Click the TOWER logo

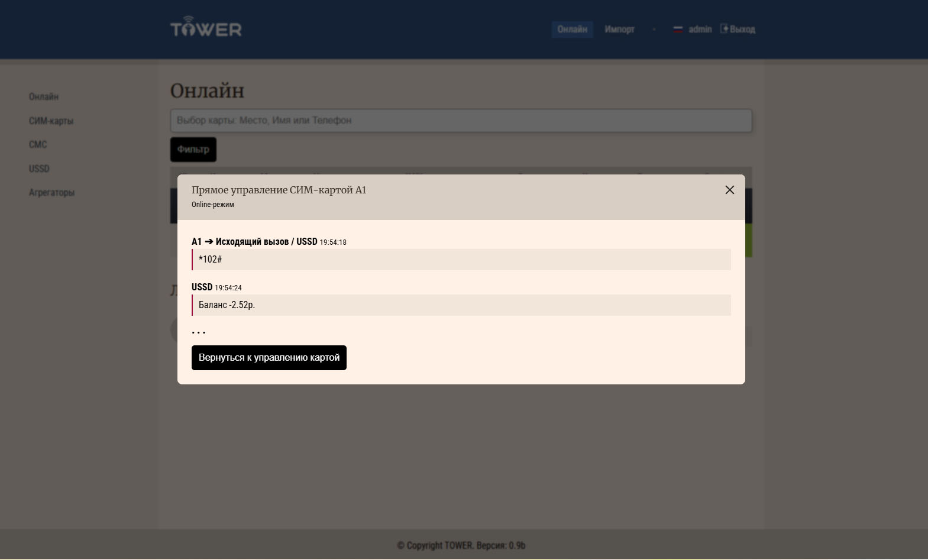pos(206,28)
